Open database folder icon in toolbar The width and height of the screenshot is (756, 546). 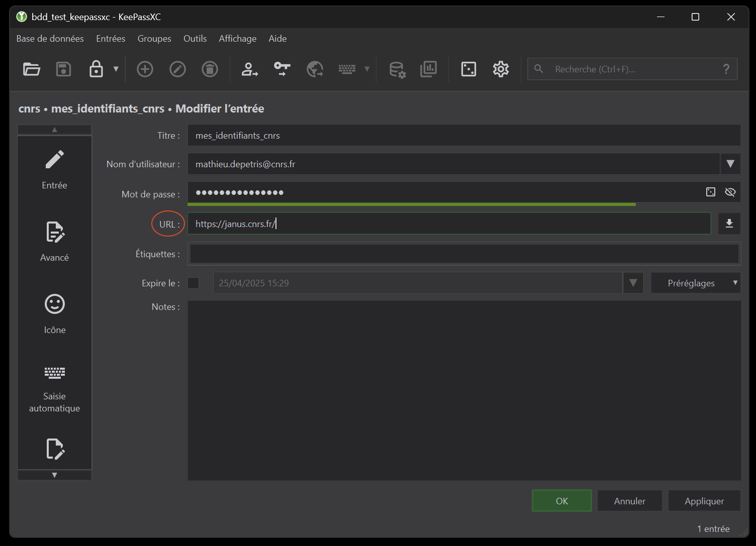(x=32, y=69)
